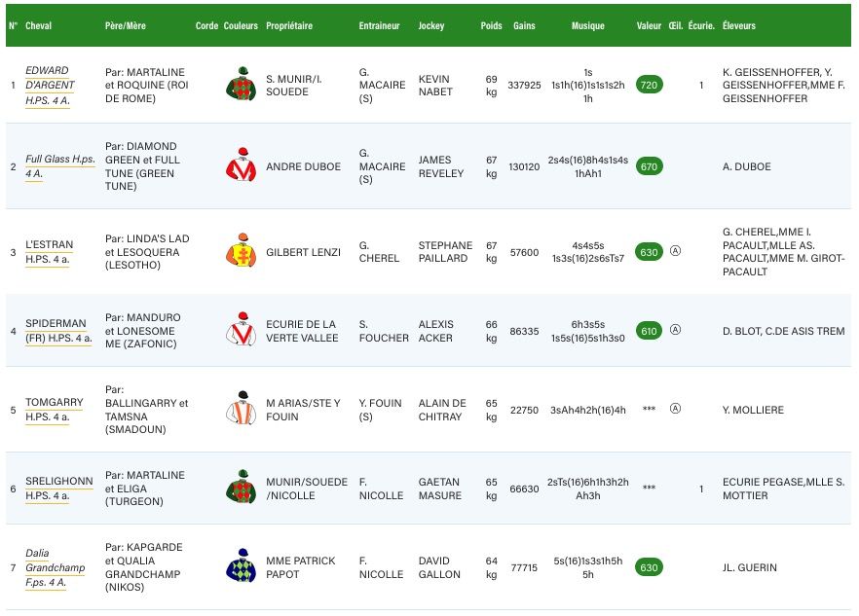Sort by the Gains column header
Viewport: 859px width, 616px height.
(524, 26)
